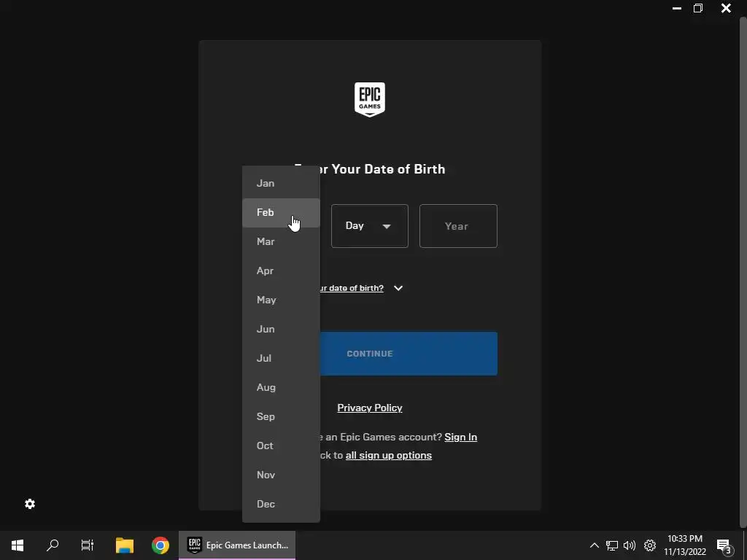This screenshot has width=747, height=560.
Task: Open the notification center icon
Action: point(724,545)
